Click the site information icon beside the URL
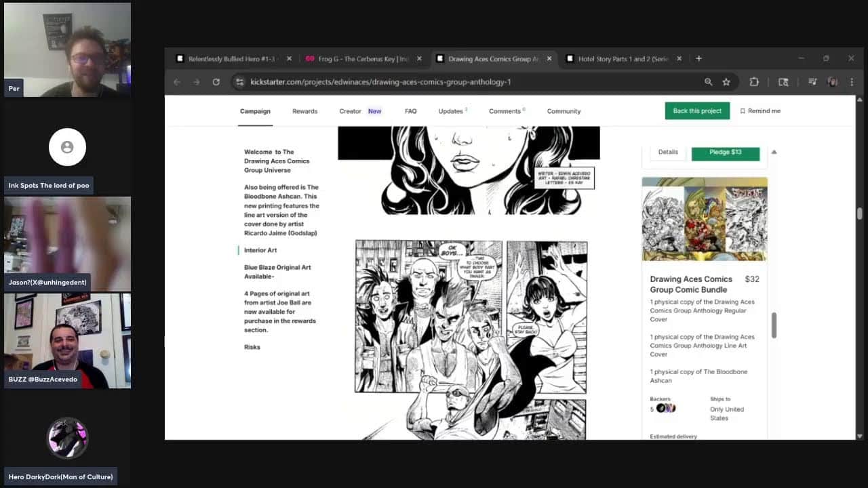Viewport: 868px width, 488px height. pyautogui.click(x=239, y=82)
